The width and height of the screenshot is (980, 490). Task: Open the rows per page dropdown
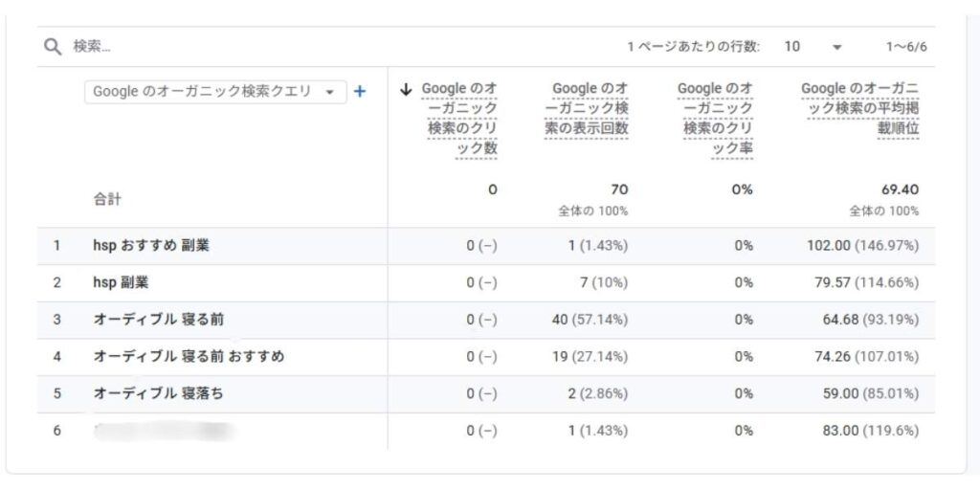[813, 46]
